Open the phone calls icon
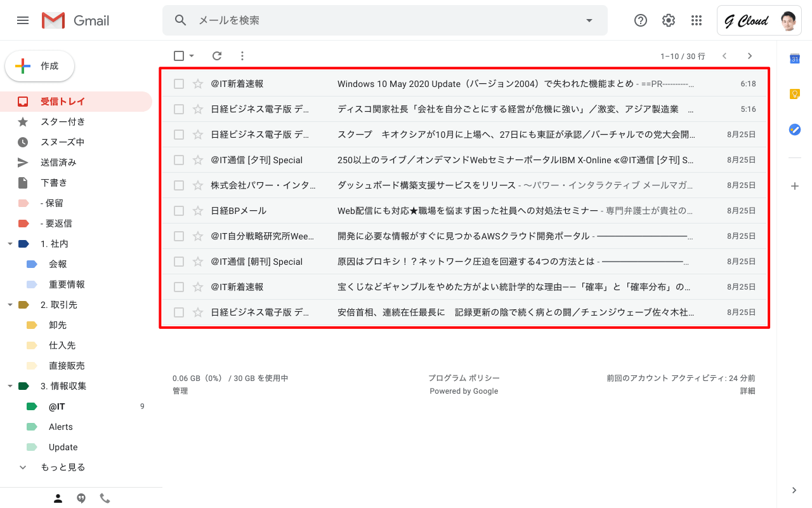Screen dimensions: 812x508 coord(105,498)
